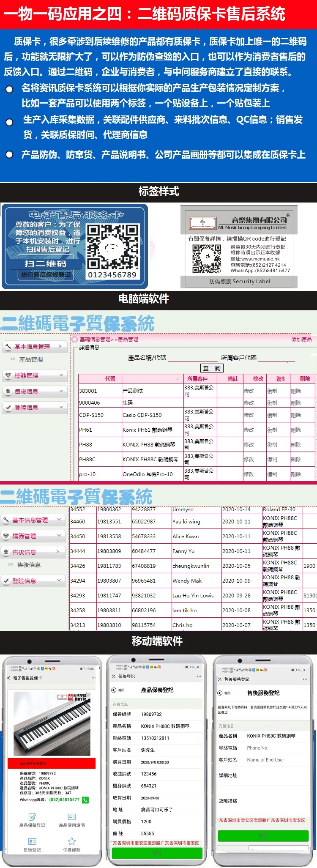Viewport: 317px width, 868px height.
Task: Tap the 返回 back arrow on 售後服務登記 page
Action: pyautogui.click(x=220, y=693)
